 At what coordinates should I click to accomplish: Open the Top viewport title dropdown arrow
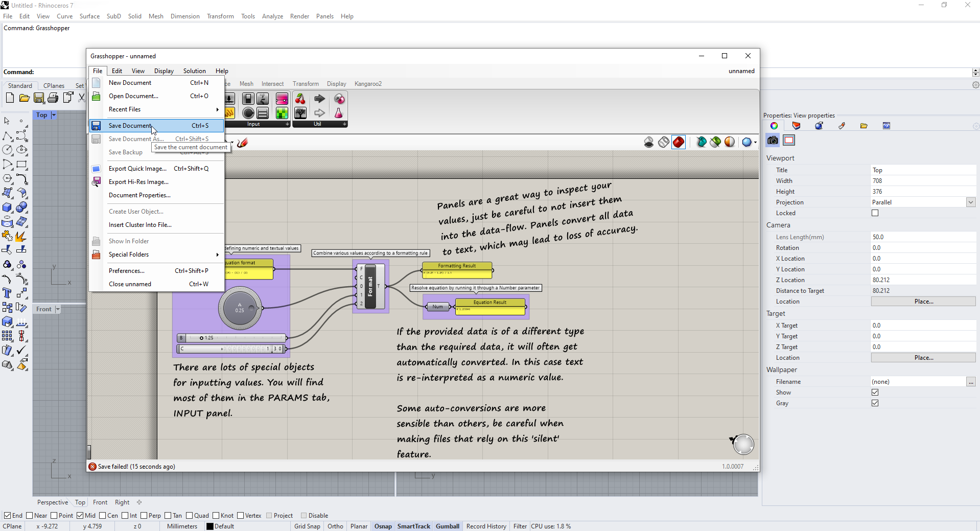pos(54,115)
